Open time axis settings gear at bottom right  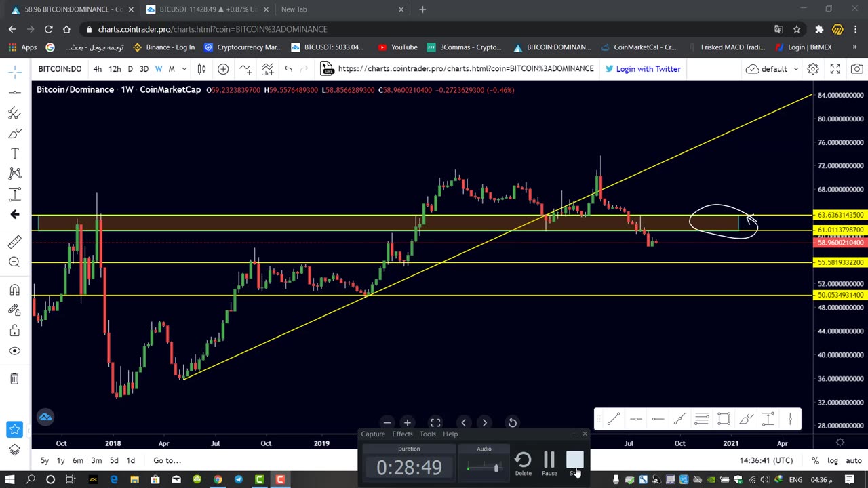tap(840, 443)
